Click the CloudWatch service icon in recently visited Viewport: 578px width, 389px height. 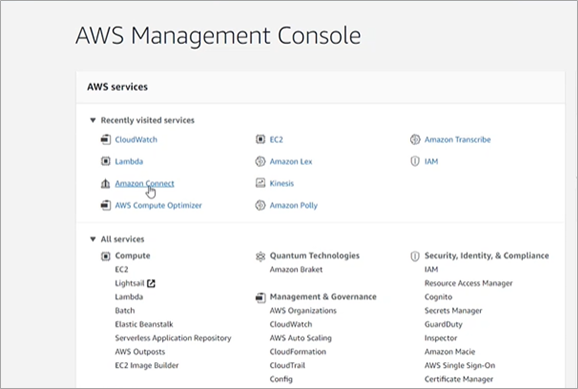[x=105, y=140]
